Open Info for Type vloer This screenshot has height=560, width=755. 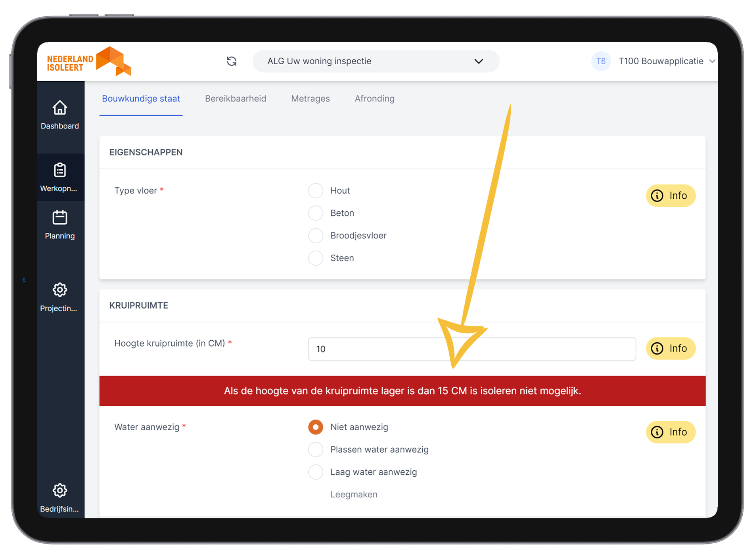[671, 196]
